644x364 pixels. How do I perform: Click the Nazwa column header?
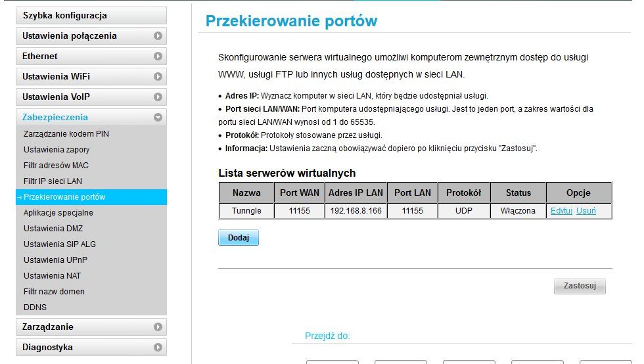click(246, 193)
